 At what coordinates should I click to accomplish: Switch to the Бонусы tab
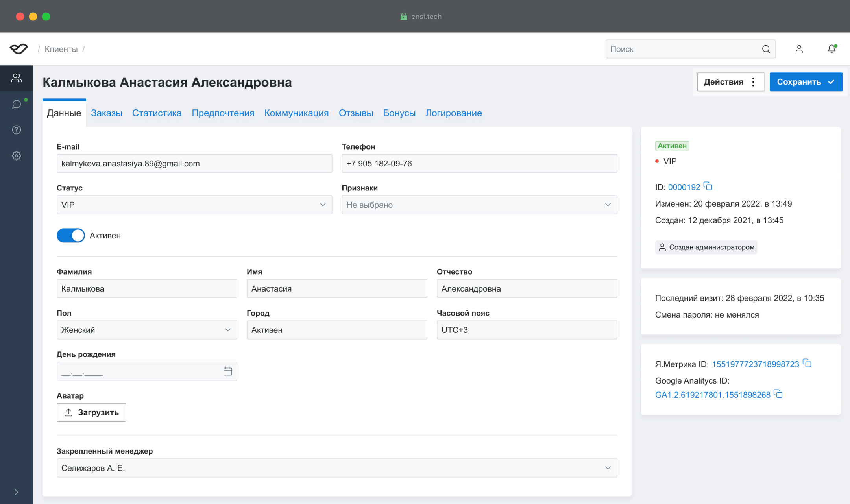coord(399,113)
